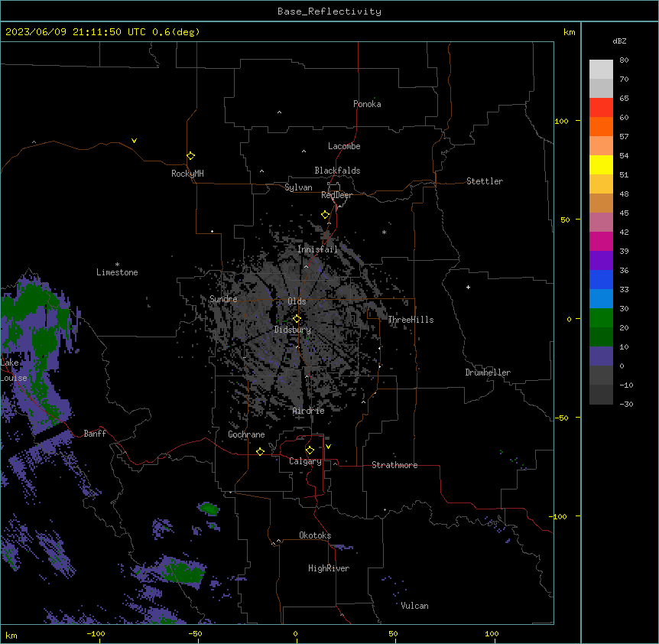Click the yellow radar marker near RockyMH

coord(191,155)
